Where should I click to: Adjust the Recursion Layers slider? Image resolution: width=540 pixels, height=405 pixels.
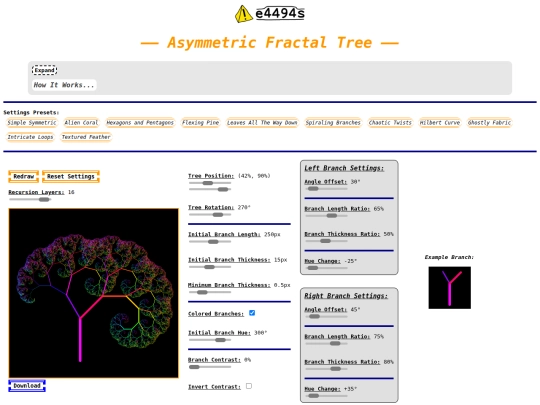30,199
